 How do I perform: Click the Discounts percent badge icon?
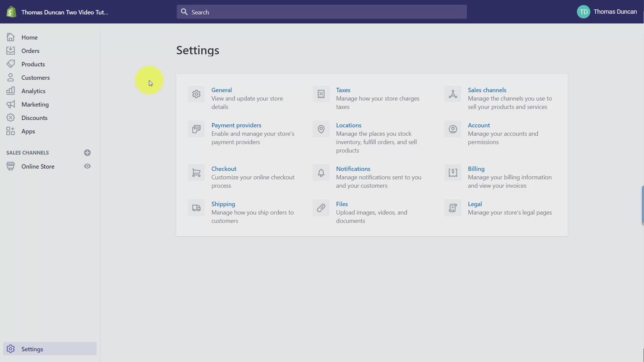click(10, 118)
